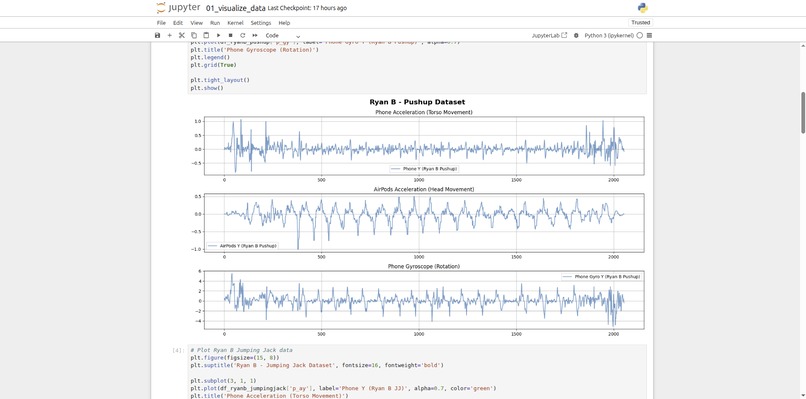Click the Phone Acceleration (Torso Movement) plot

click(x=424, y=146)
